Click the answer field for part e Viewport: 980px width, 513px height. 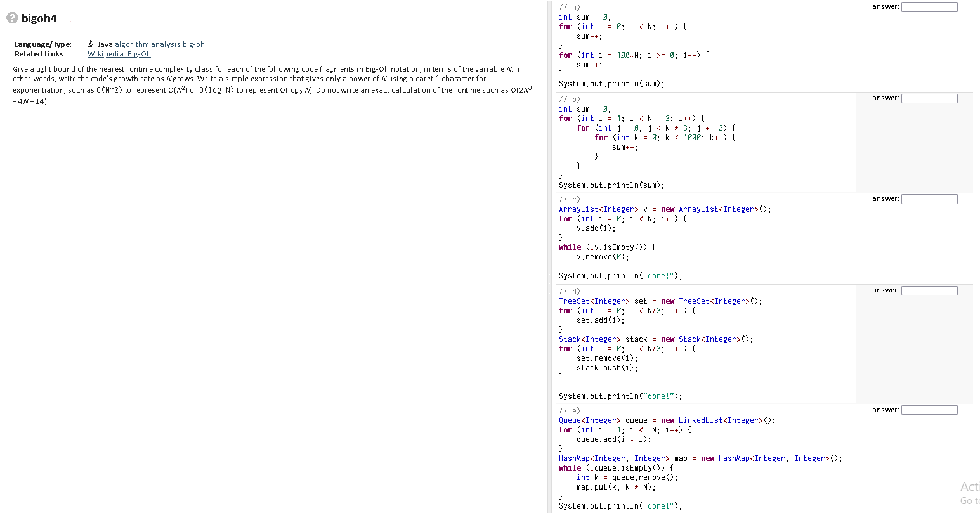click(x=929, y=410)
